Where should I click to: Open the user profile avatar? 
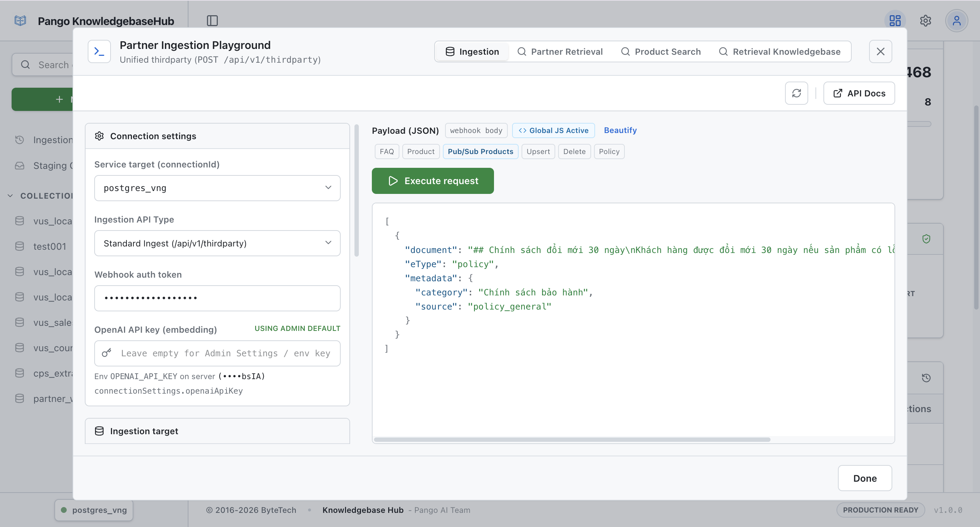(x=956, y=21)
